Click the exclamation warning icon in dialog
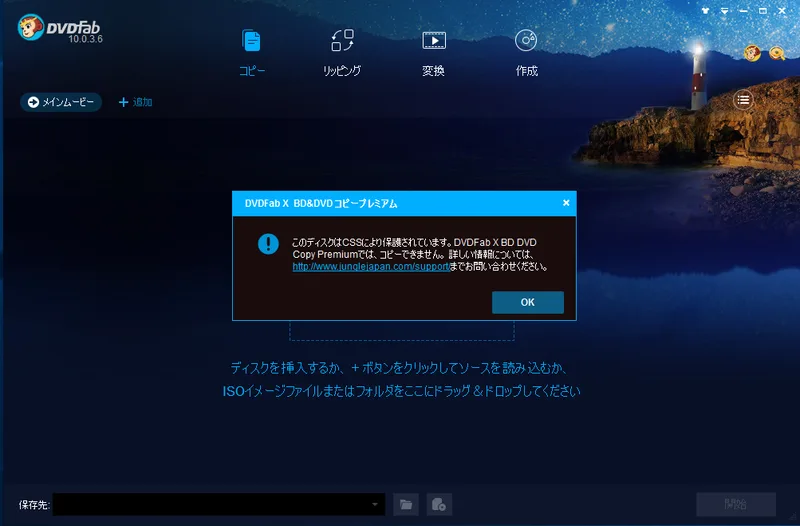Viewport: 800px width, 526px height. point(268,244)
